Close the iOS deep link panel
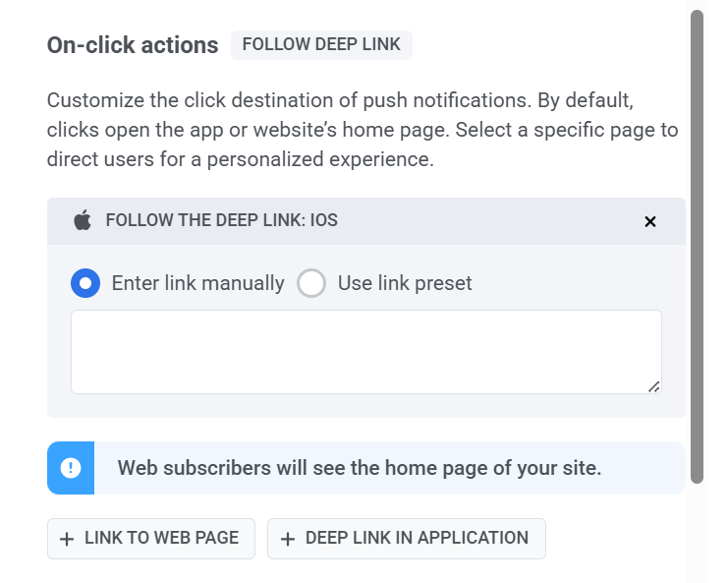 [649, 221]
